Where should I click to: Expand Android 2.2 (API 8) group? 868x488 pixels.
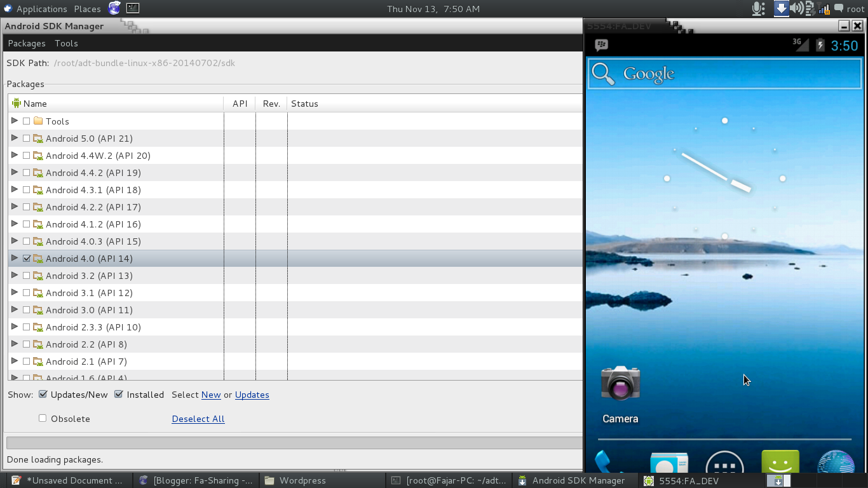click(15, 343)
